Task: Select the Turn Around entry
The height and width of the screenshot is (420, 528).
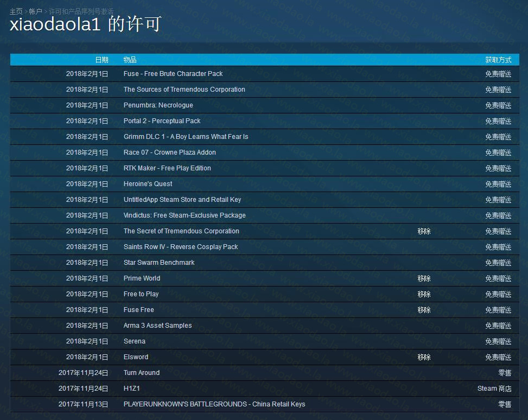Action: click(x=142, y=373)
